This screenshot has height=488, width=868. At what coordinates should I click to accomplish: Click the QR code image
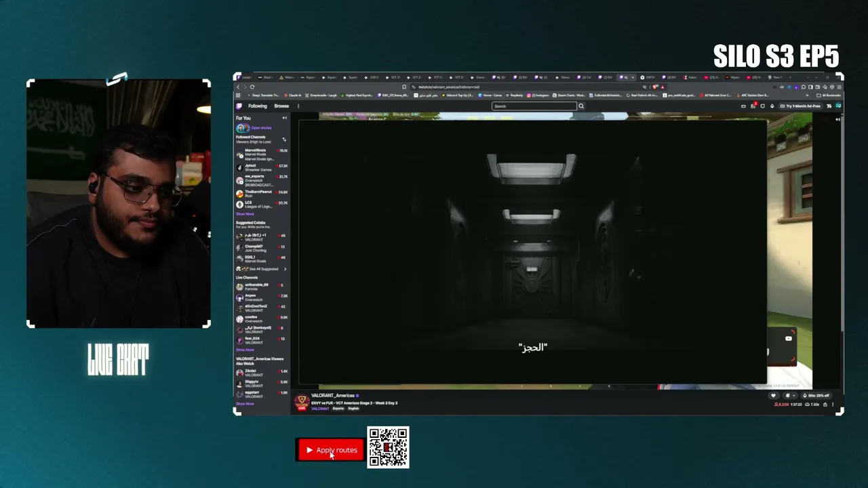coord(388,447)
